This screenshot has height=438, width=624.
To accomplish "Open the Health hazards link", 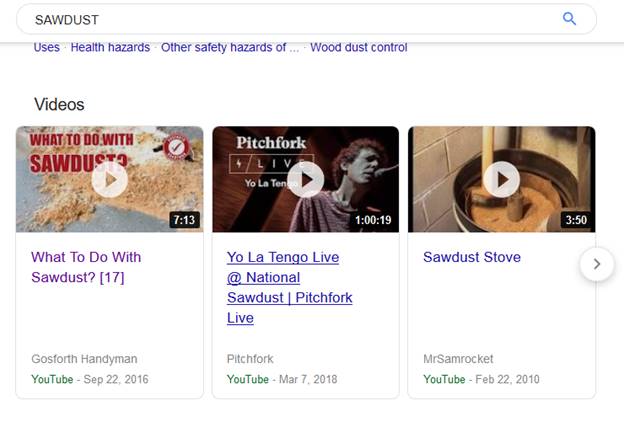I will [x=110, y=47].
